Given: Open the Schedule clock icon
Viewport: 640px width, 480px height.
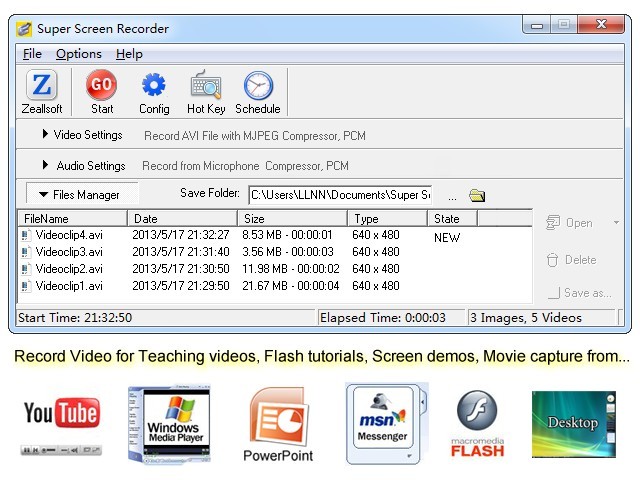Looking at the screenshot, I should tap(258, 85).
